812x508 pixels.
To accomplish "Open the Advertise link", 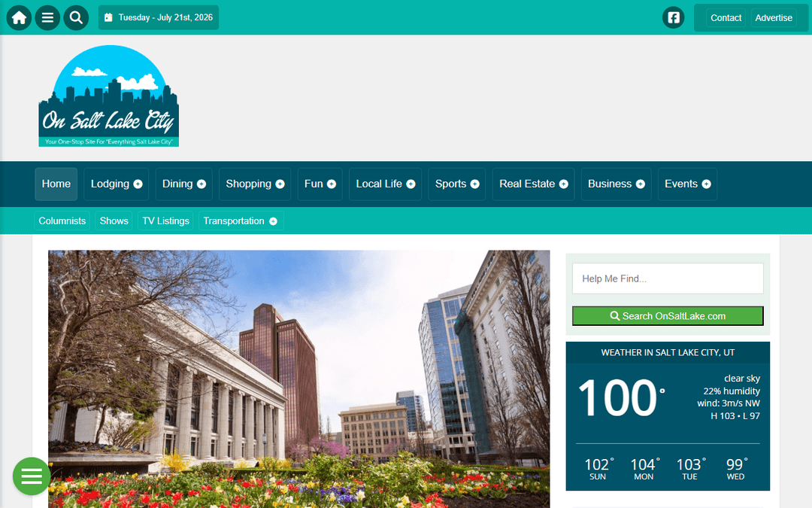I will coord(774,17).
